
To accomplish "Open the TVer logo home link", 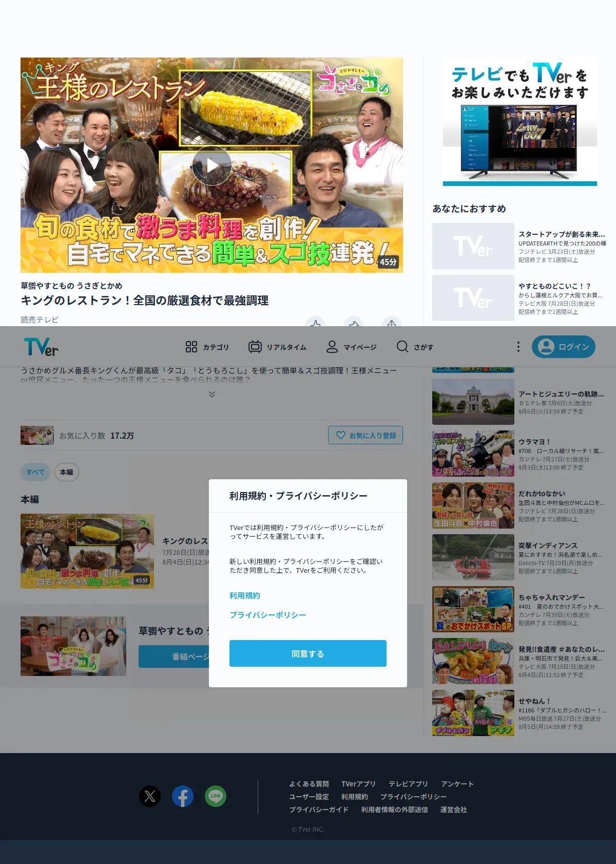I will tap(41, 347).
